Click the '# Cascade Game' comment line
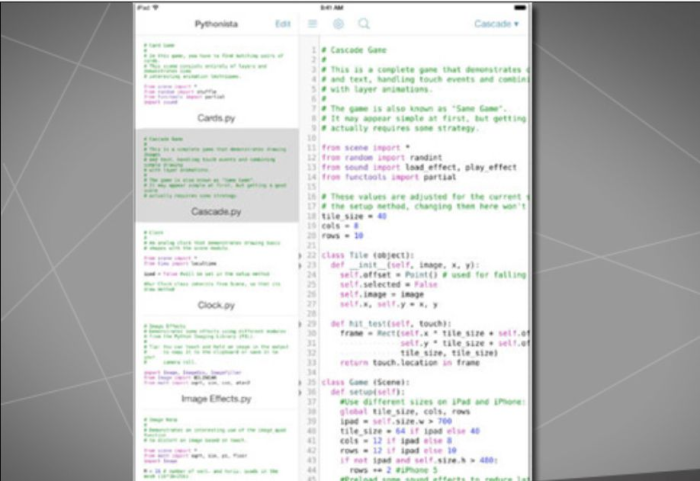The image size is (700, 481). [x=354, y=50]
